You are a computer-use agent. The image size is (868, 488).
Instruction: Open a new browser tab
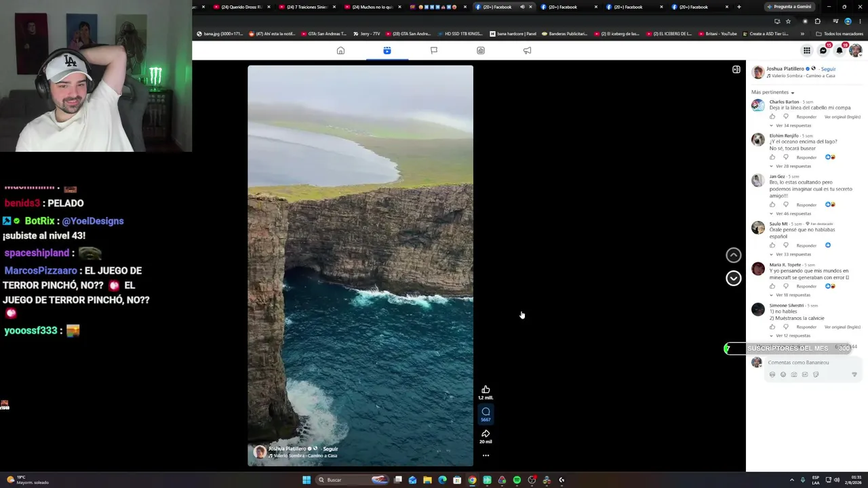click(739, 7)
